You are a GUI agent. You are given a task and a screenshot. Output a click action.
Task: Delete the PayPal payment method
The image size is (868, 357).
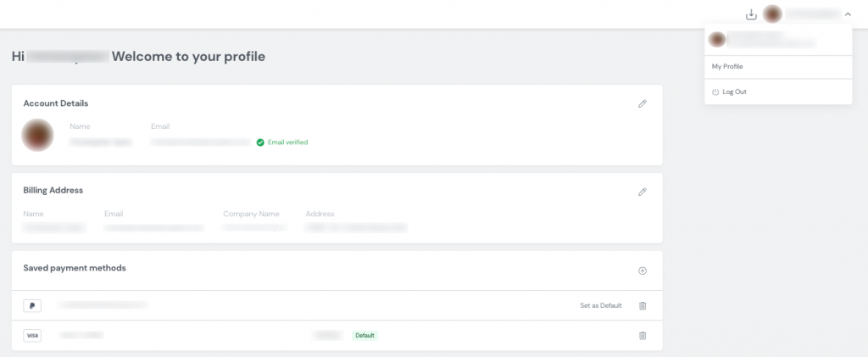click(x=642, y=305)
